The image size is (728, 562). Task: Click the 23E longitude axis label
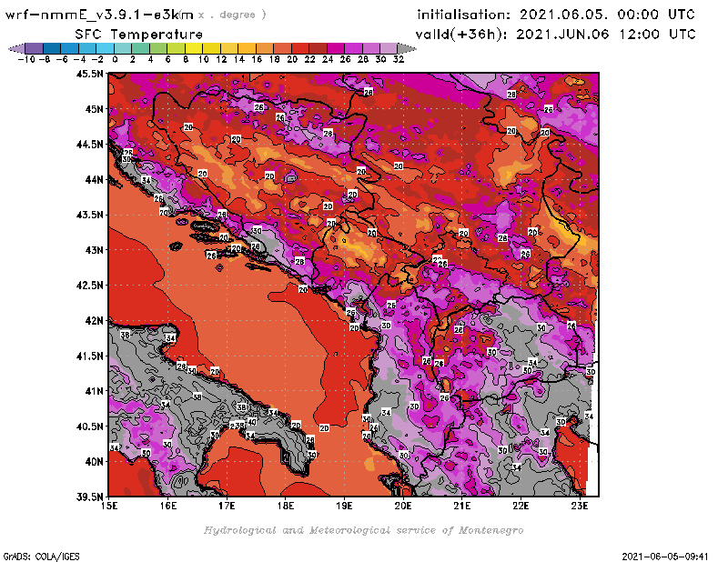pyautogui.click(x=579, y=505)
